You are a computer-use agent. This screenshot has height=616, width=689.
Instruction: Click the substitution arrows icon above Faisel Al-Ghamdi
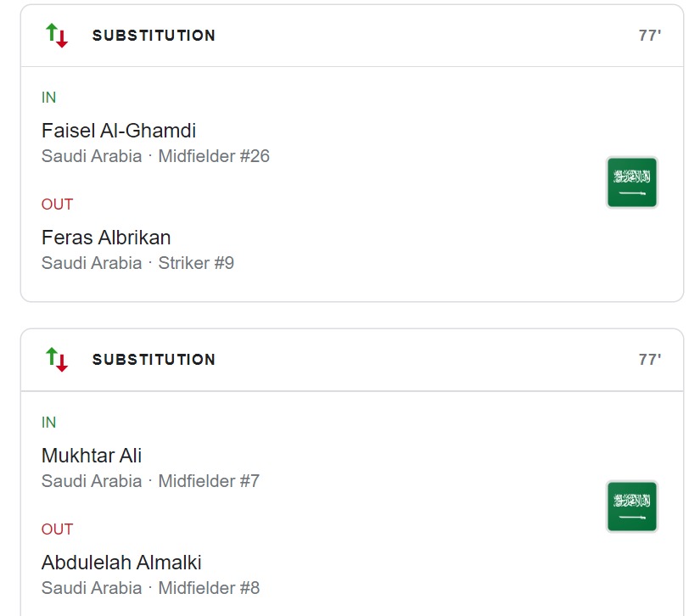57,36
